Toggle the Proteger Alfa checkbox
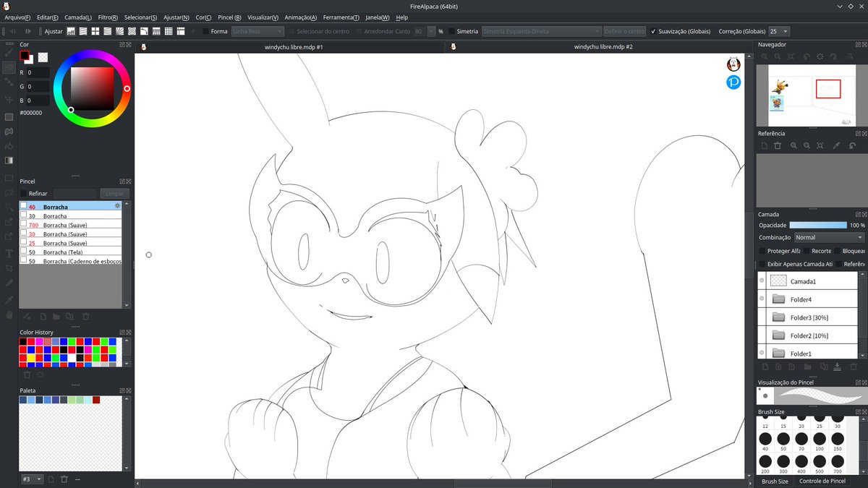Image resolution: width=868 pixels, height=488 pixels. click(x=762, y=251)
